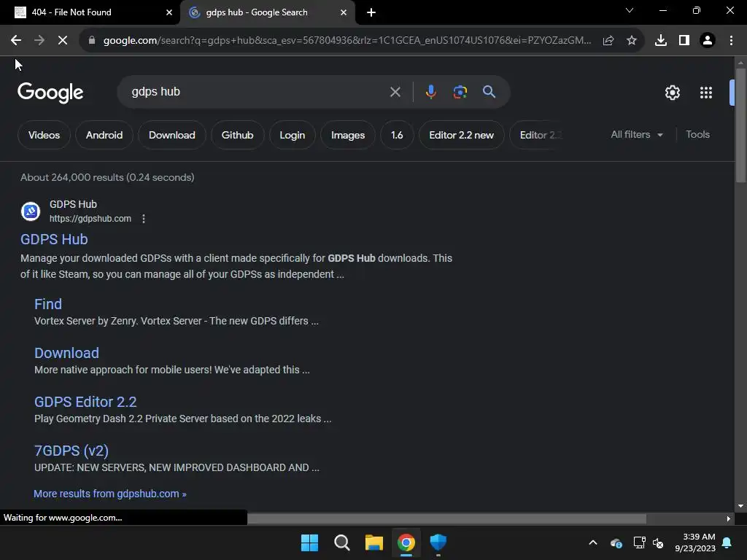Open Windows taskbar search
Image resolution: width=747 pixels, height=560 pixels.
click(342, 542)
